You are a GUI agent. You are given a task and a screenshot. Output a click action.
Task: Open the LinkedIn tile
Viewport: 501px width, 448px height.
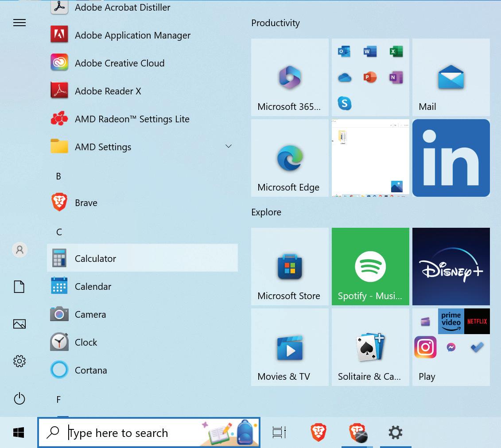click(451, 158)
